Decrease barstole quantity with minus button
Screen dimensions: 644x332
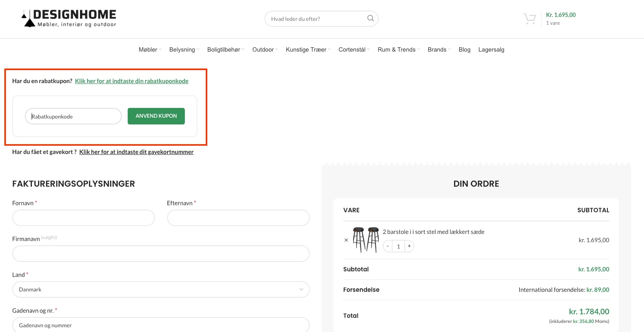click(x=388, y=246)
